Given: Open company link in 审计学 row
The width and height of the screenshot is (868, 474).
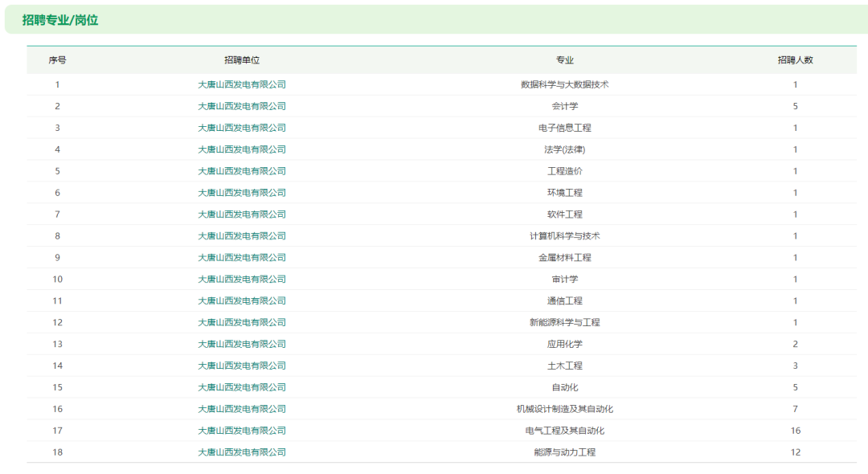Looking at the screenshot, I should coord(242,279).
